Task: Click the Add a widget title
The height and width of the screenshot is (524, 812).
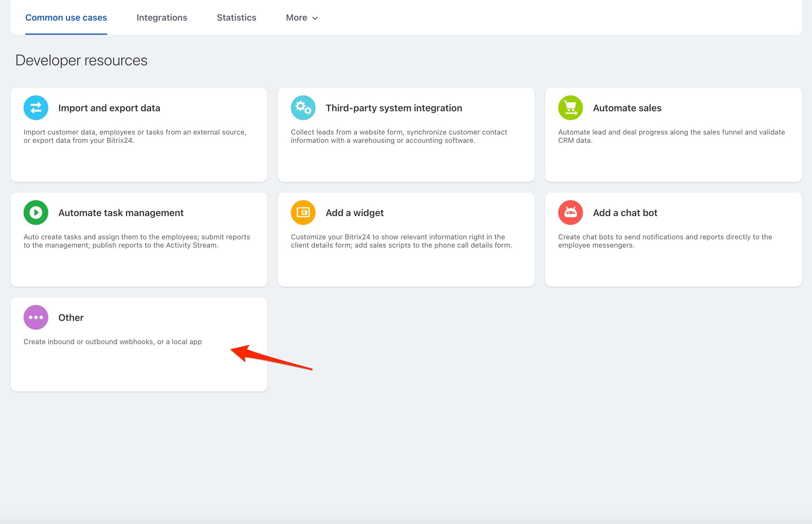Action: tap(354, 213)
